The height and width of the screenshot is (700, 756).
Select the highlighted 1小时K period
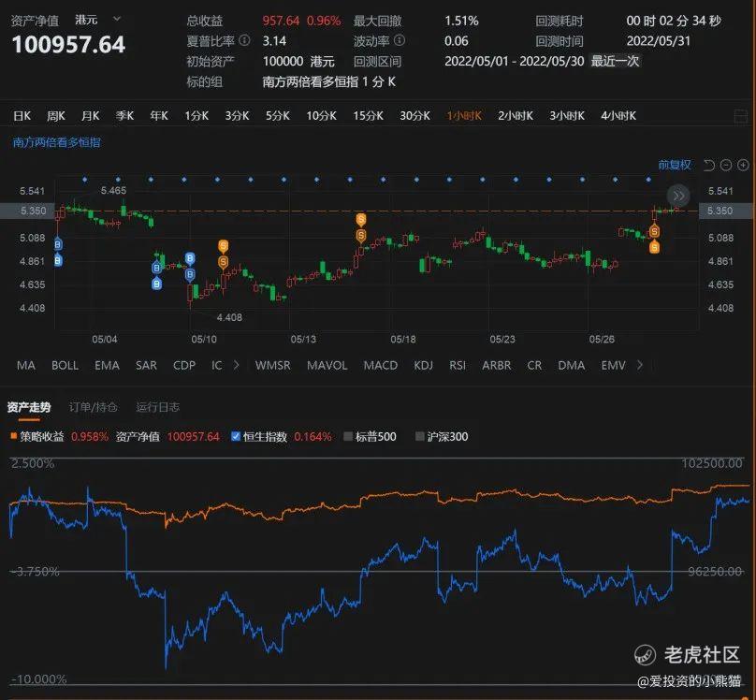pos(464,116)
